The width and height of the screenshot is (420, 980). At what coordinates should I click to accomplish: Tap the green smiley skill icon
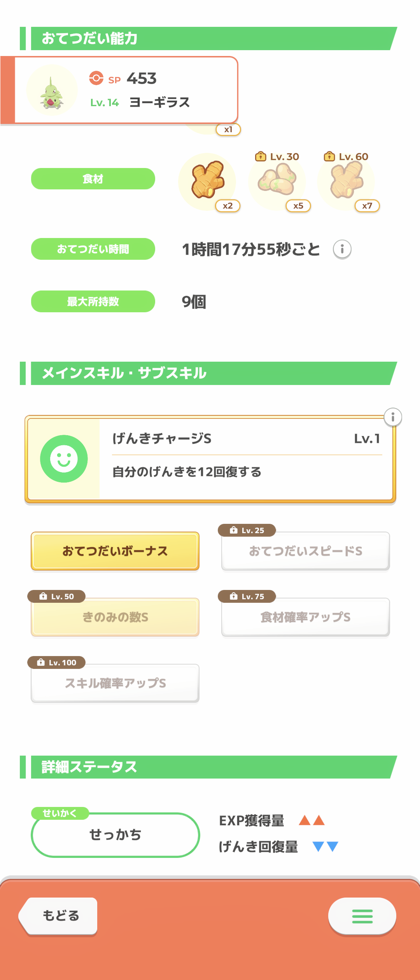(64, 459)
